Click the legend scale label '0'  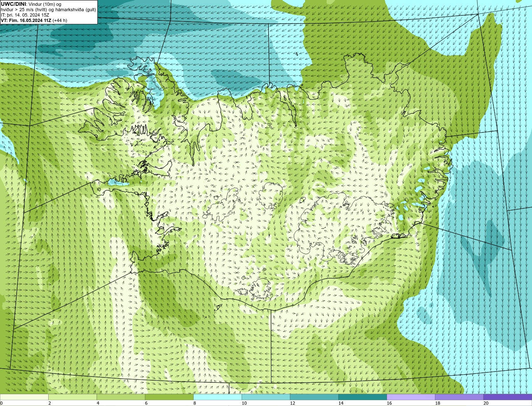coord(1,403)
